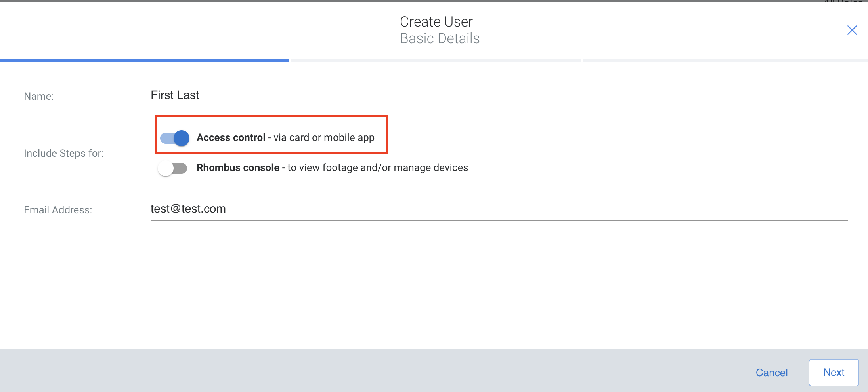Click the 'test@test.com' email text
The image size is (868, 392).
coord(188,209)
